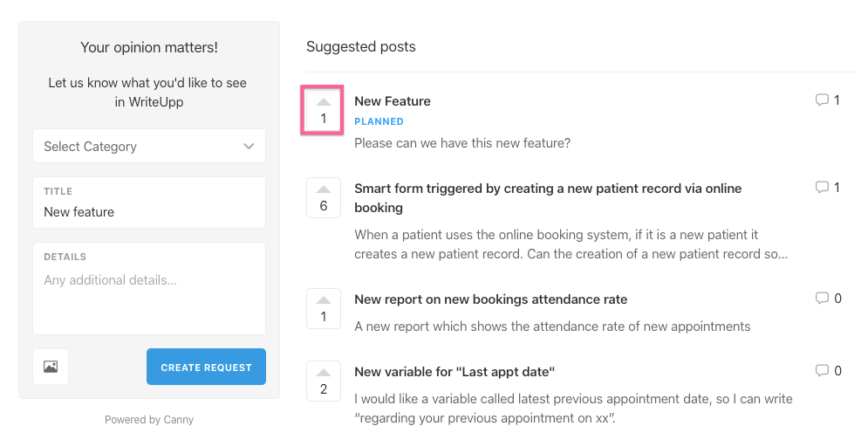Viewport: 868px width, 433px height.
Task: Focus the Details text area
Action: (x=149, y=288)
